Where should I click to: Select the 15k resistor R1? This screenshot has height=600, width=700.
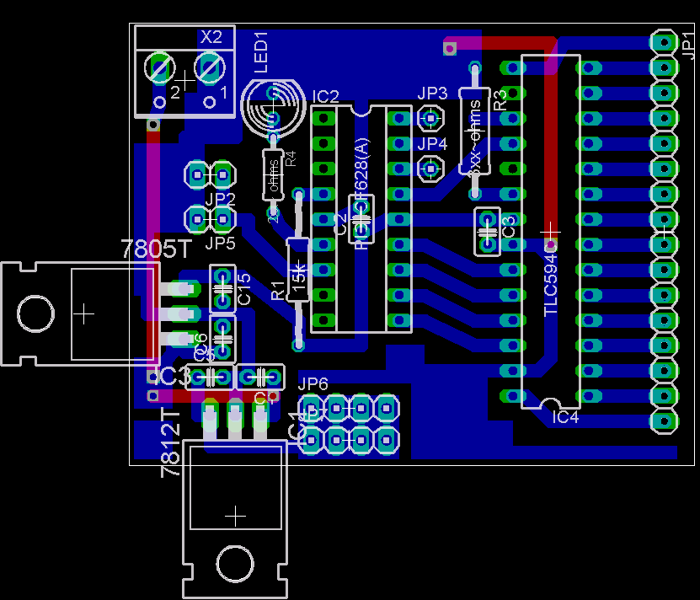click(298, 270)
